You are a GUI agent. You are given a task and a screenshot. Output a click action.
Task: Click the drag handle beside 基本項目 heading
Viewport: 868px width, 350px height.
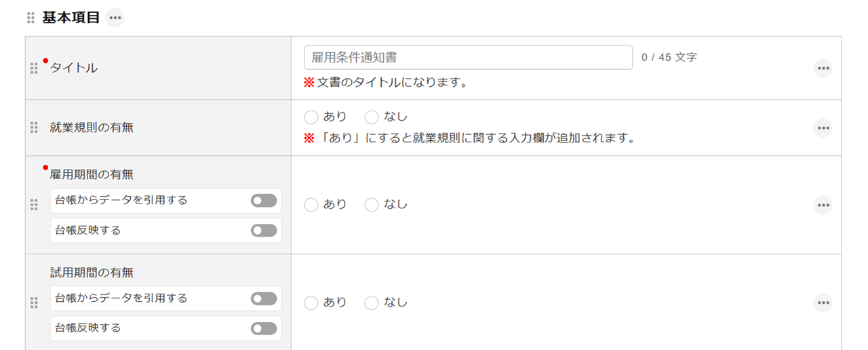point(31,18)
